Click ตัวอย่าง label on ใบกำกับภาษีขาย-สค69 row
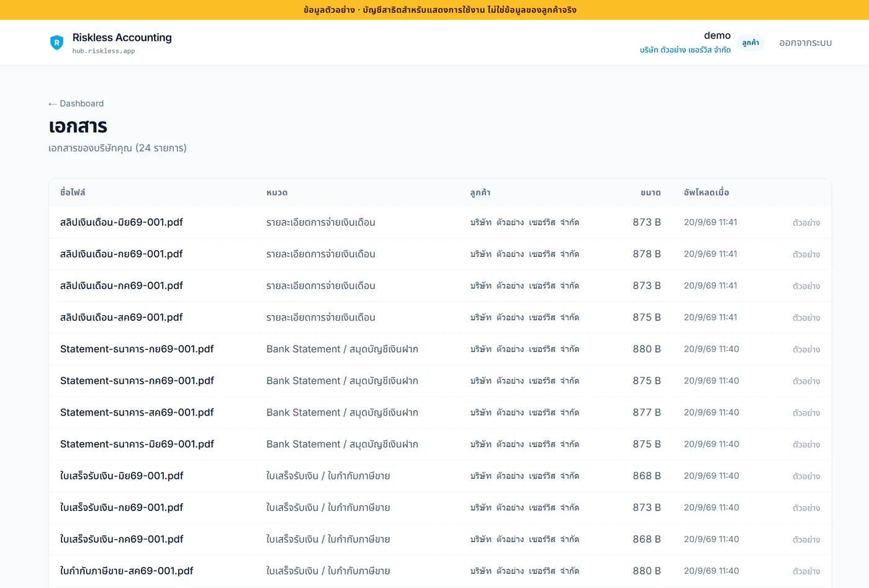This screenshot has width=869, height=588. coord(806,571)
